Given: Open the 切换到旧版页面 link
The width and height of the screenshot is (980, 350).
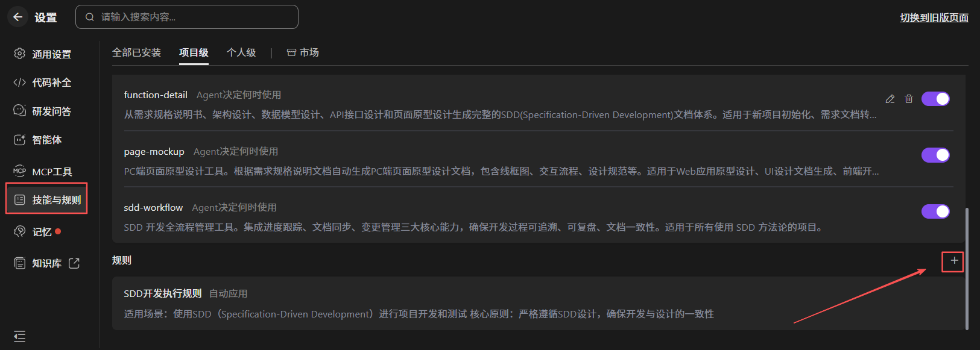Looking at the screenshot, I should click(x=934, y=17).
